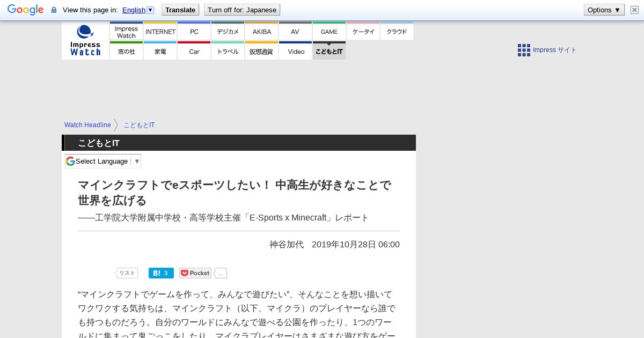Click the リスト share button
Screen dimensions: 644x338
click(x=127, y=273)
